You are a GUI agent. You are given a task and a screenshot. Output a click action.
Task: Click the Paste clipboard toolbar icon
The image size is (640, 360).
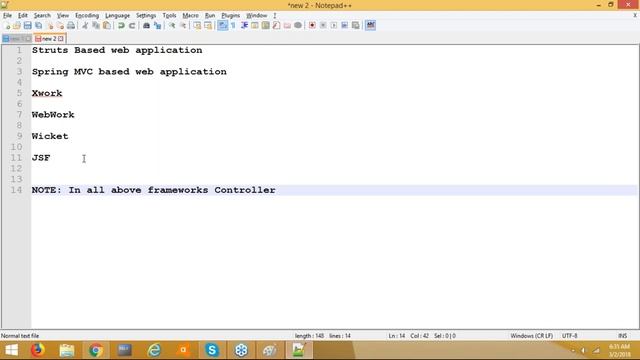(x=107, y=25)
